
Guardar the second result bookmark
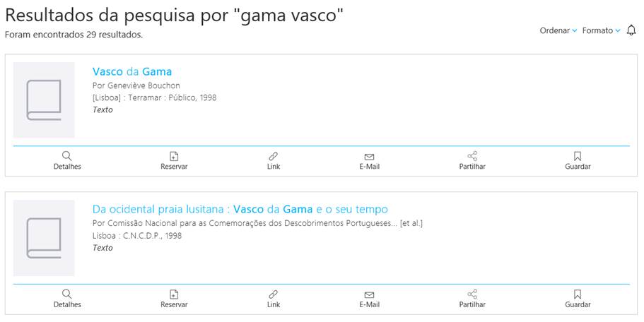point(578,299)
